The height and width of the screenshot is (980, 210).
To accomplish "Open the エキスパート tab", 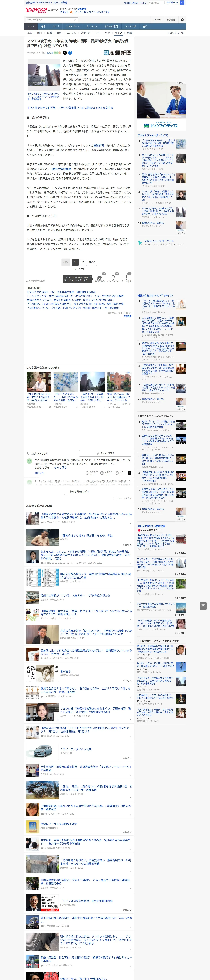I will coord(72,27).
